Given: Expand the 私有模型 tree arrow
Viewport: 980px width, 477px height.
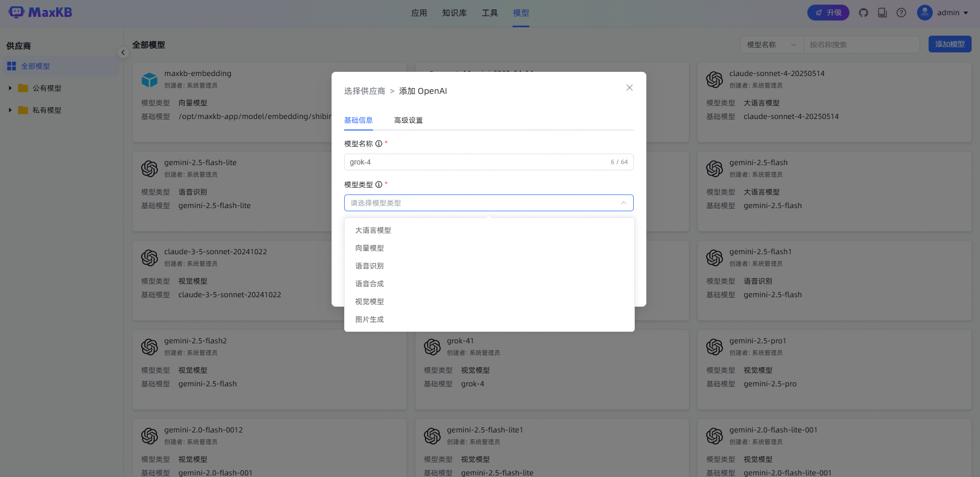Looking at the screenshot, I should click(10, 110).
